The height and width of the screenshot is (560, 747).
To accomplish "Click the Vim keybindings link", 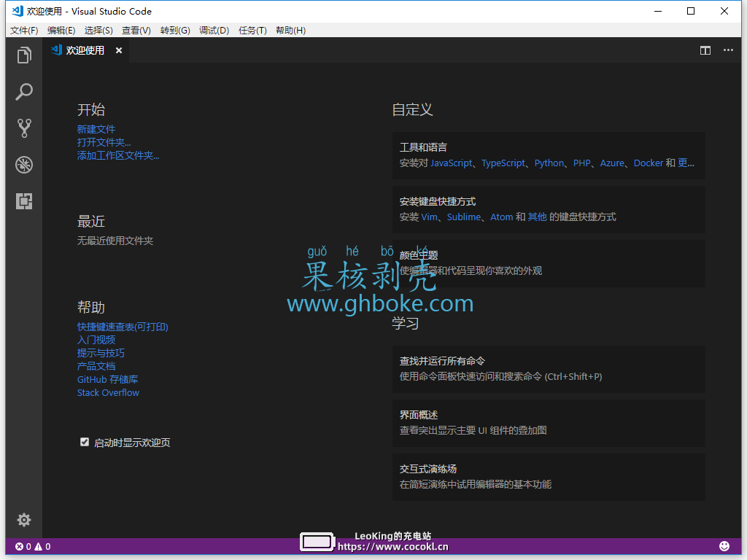I will point(429,217).
